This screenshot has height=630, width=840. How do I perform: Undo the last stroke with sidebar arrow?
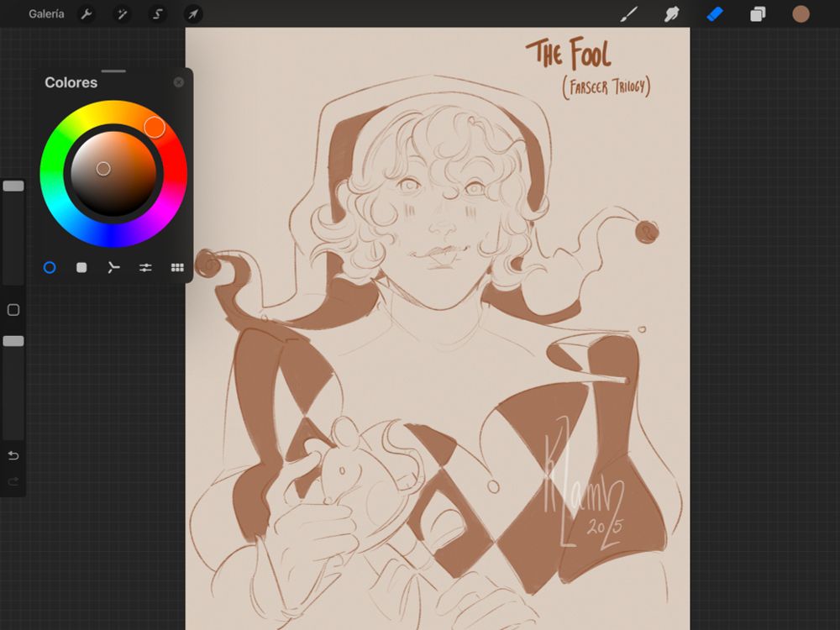pyautogui.click(x=13, y=455)
